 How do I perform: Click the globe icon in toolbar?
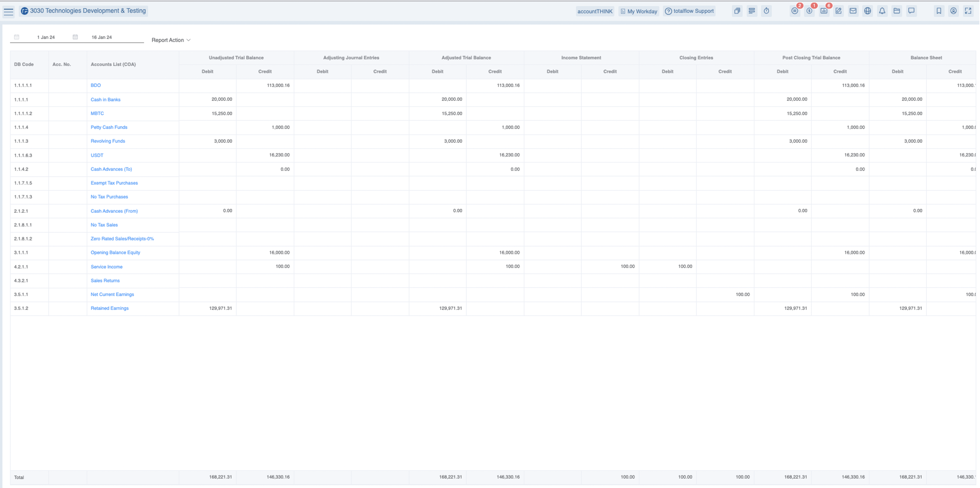pyautogui.click(x=867, y=11)
